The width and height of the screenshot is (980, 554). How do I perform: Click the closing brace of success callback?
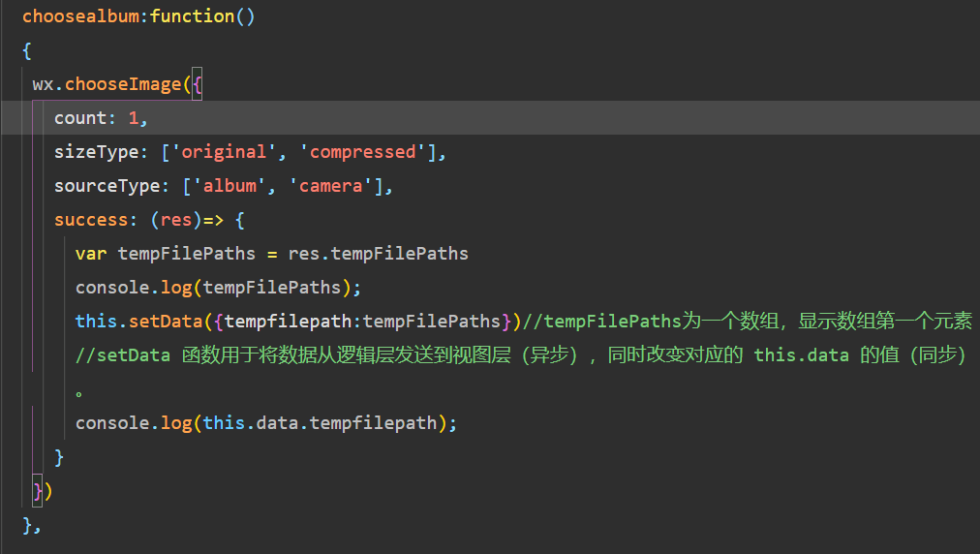(59, 456)
